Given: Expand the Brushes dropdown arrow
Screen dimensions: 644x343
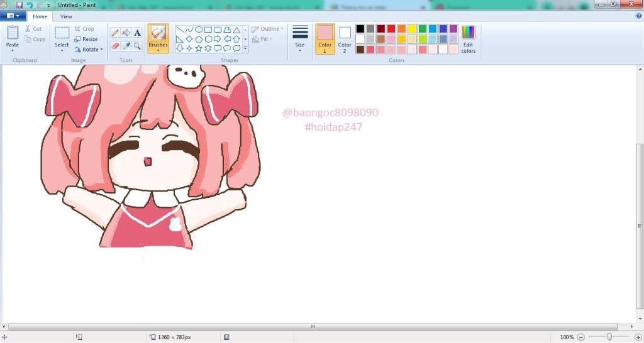Looking at the screenshot, I should tap(158, 51).
